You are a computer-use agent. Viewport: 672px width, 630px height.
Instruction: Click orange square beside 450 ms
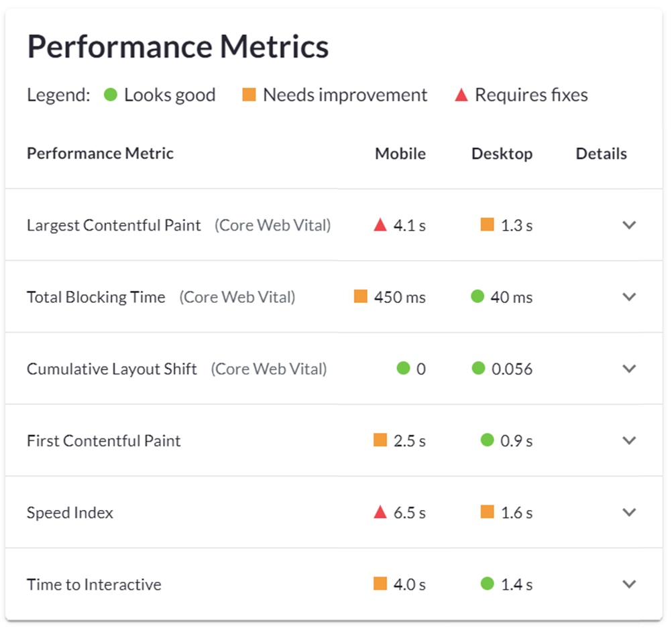click(361, 296)
